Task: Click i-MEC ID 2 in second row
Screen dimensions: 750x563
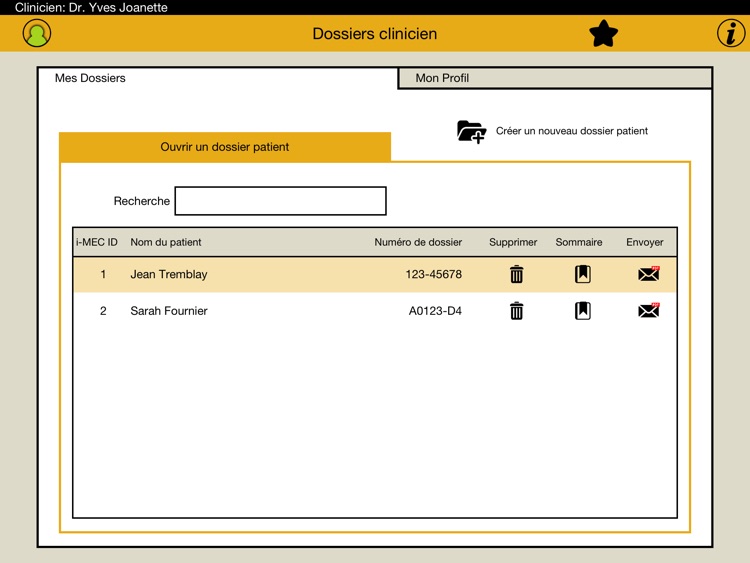Action: pyautogui.click(x=103, y=311)
